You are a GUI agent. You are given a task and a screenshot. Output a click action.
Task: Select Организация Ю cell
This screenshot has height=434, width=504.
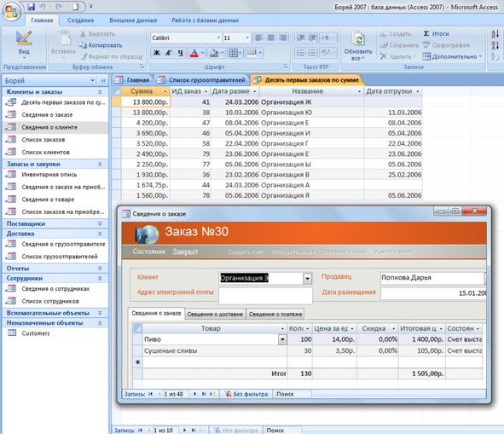click(311, 113)
